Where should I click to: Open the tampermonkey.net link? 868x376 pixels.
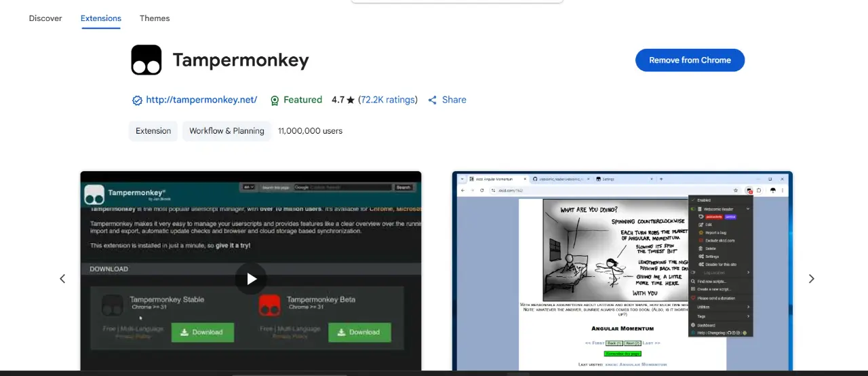(201, 100)
